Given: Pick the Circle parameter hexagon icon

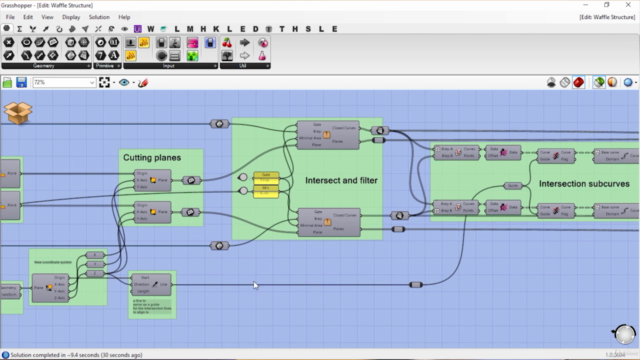Looking at the screenshot, I should pos(27,42).
